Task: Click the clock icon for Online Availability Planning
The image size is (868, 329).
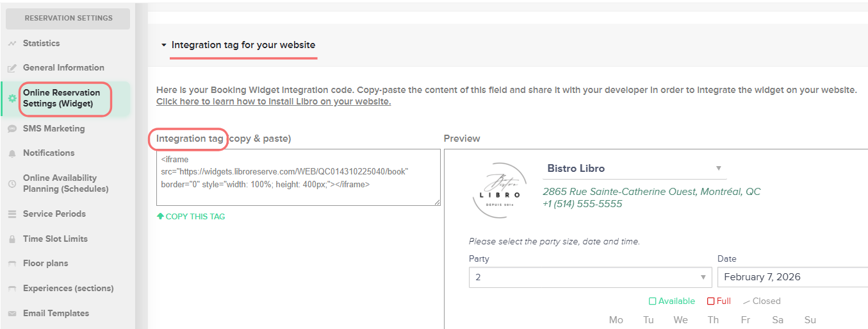Action: pos(12,183)
